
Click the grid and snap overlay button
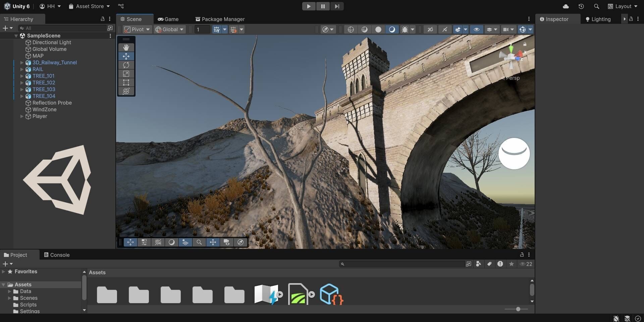click(x=158, y=242)
